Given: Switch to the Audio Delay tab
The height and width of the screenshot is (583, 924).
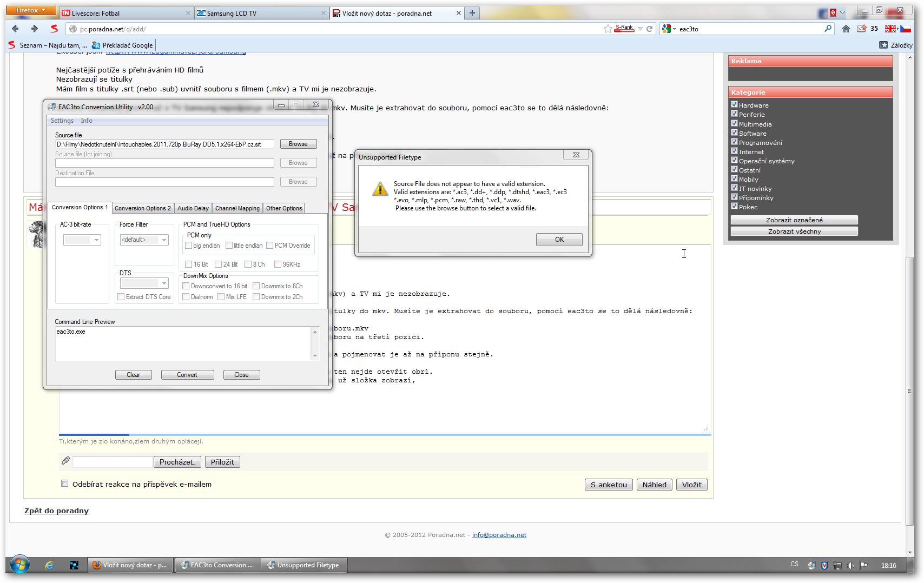Looking at the screenshot, I should pyautogui.click(x=193, y=208).
